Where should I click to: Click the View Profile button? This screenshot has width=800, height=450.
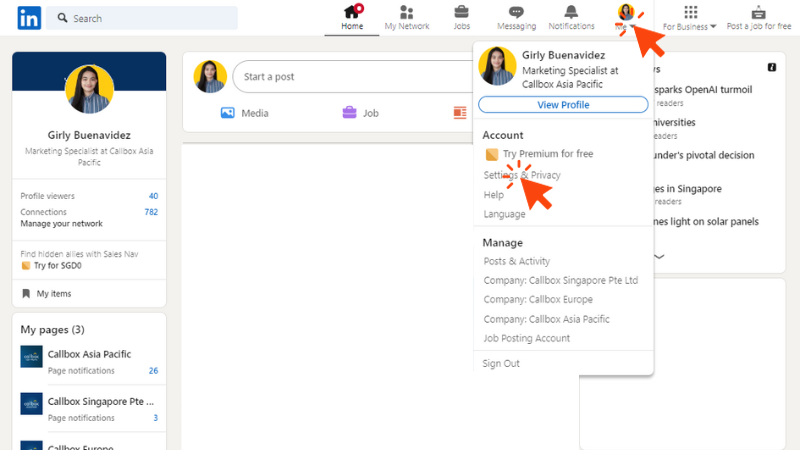tap(563, 105)
